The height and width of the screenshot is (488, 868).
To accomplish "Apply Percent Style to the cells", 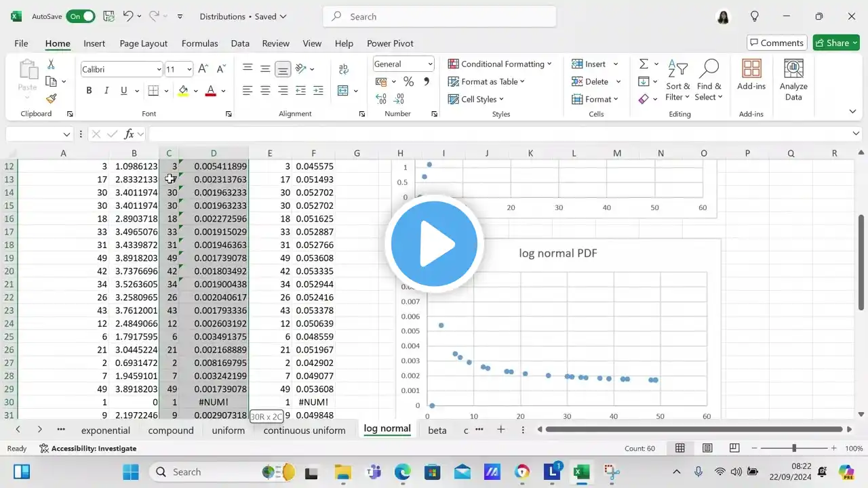I will click(408, 82).
